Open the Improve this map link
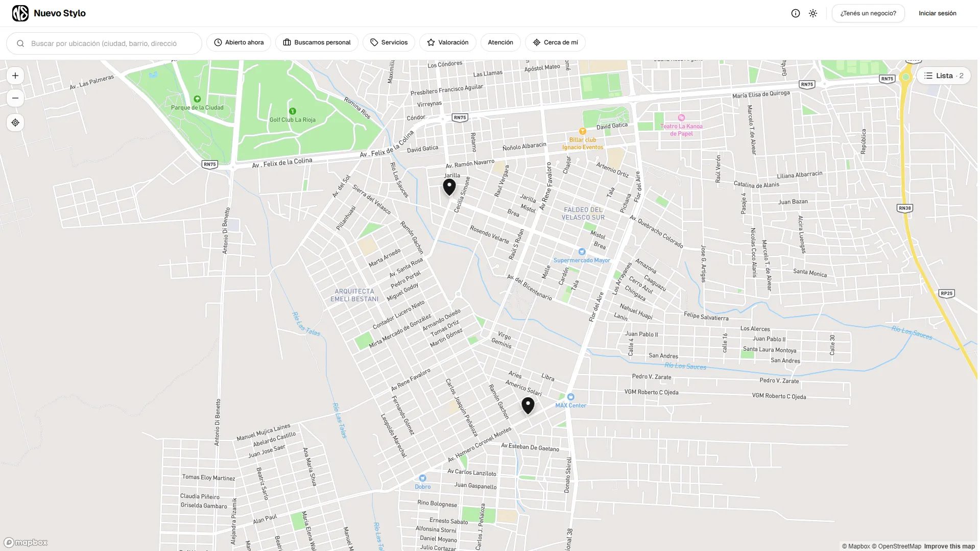980x551 pixels. (949, 546)
